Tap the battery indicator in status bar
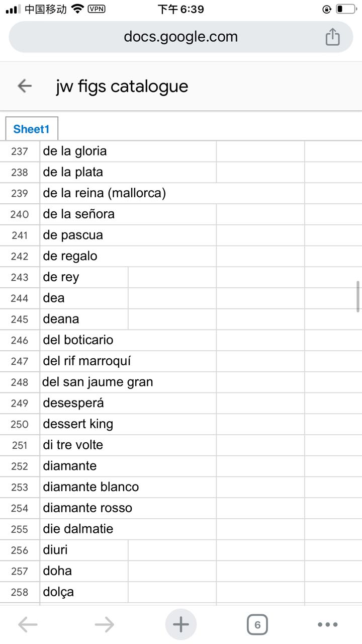 [x=346, y=9]
